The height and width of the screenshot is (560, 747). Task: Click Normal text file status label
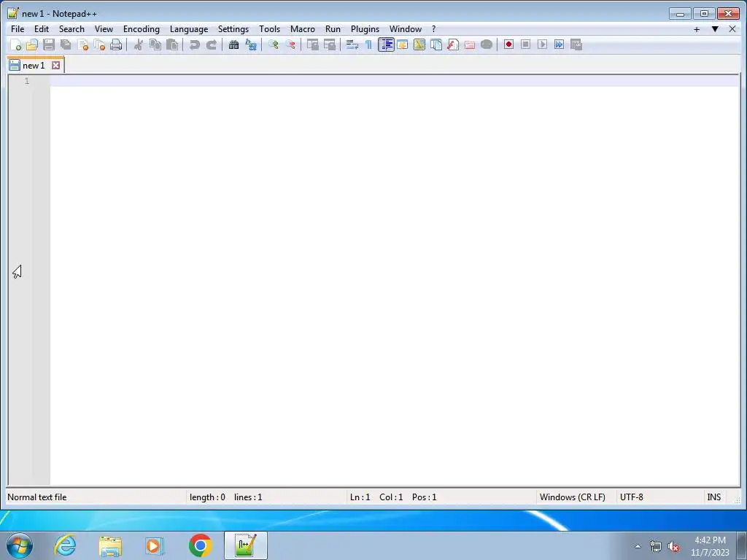click(37, 497)
